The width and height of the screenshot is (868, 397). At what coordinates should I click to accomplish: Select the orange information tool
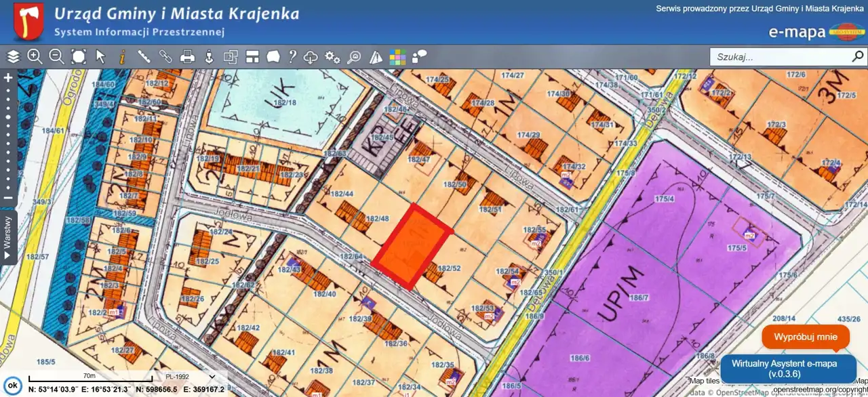coord(122,57)
